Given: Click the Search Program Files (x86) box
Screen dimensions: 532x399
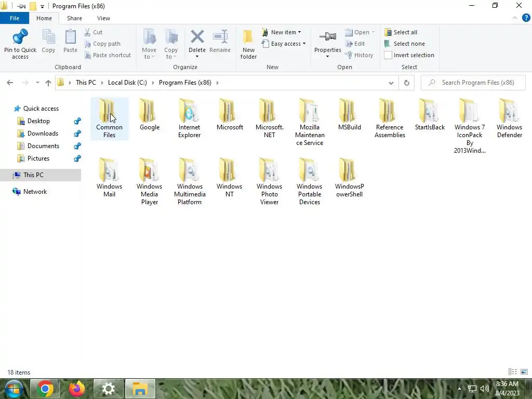Looking at the screenshot, I should pos(473,83).
